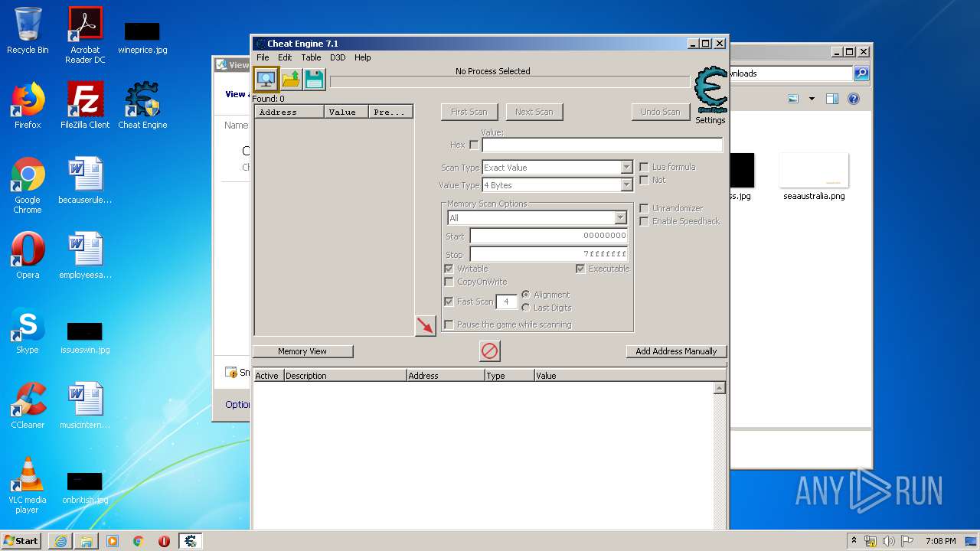Open the memory region All dropdown
Viewport: 980px width, 551px height.
537,218
